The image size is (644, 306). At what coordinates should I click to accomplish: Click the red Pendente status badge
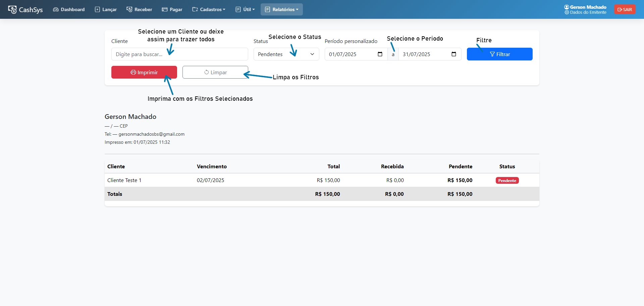[507, 180]
